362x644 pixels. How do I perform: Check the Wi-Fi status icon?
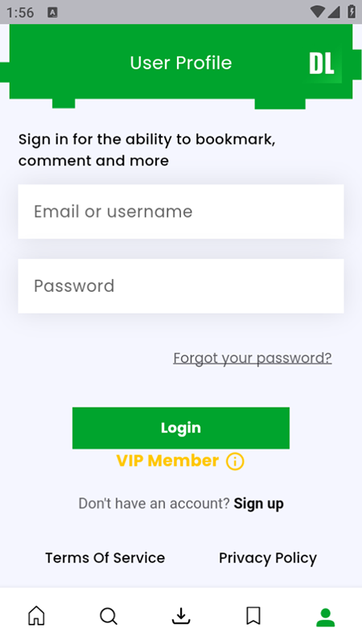point(317,12)
